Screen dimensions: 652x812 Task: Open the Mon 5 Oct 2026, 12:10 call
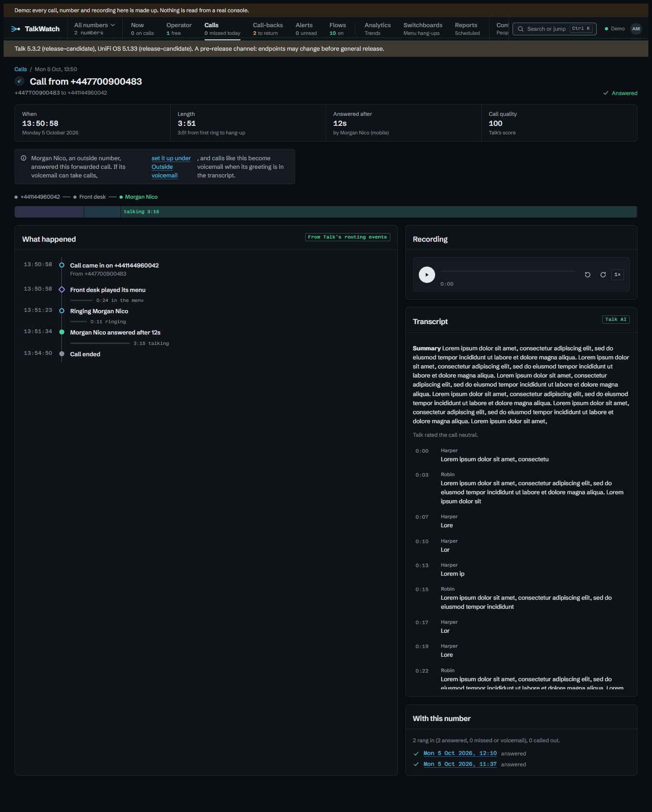click(460, 754)
